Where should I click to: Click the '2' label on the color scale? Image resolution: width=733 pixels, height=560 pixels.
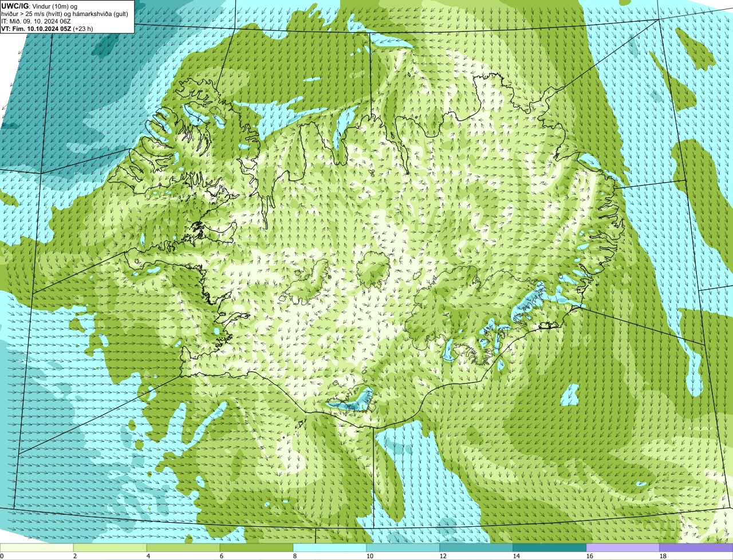pos(75,556)
